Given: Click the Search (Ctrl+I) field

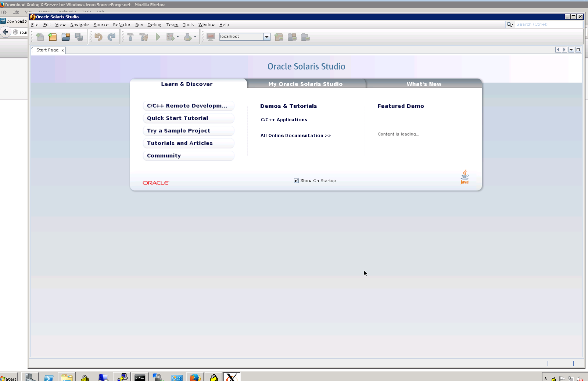Looking at the screenshot, I should click(x=548, y=24).
